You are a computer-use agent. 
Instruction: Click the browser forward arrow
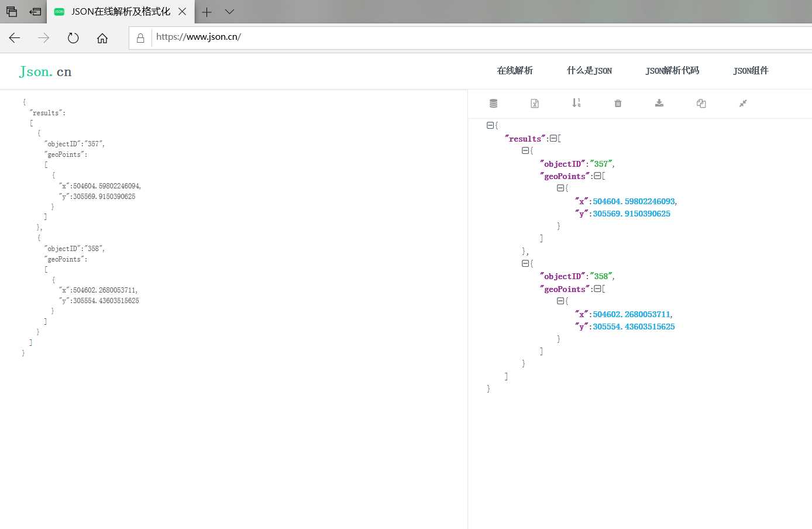(x=44, y=38)
